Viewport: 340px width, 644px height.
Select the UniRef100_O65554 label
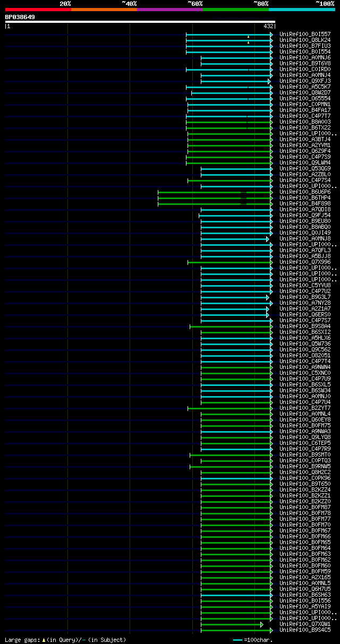[x=305, y=98]
